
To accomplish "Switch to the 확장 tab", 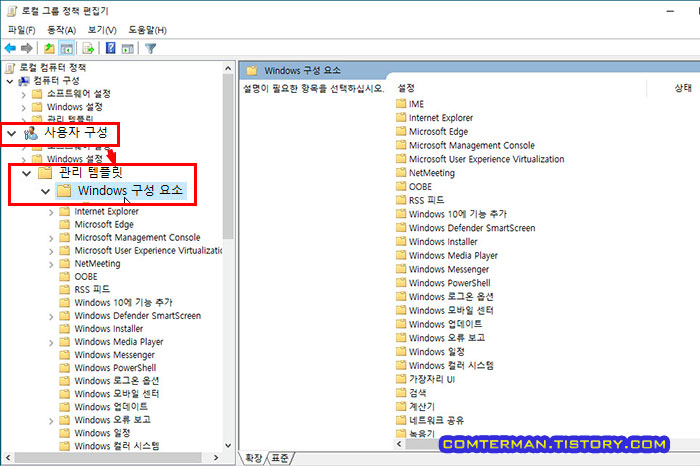I will click(254, 458).
